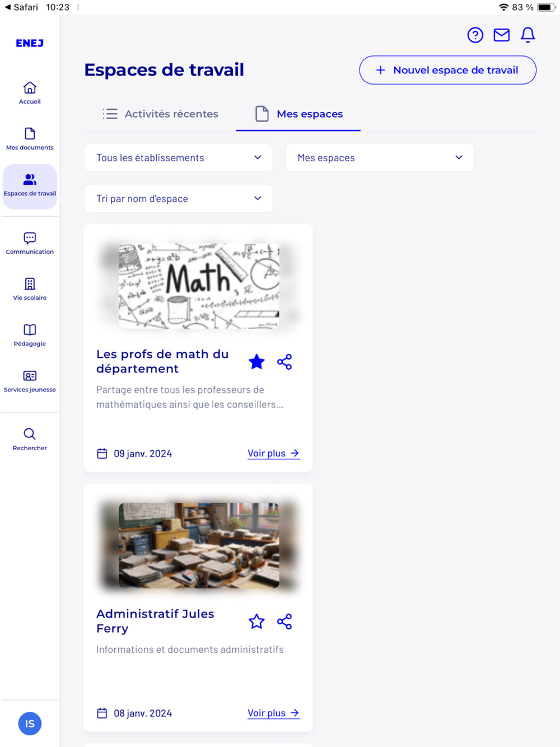Share Les profs de math du département
The width and height of the screenshot is (560, 747).
pyautogui.click(x=284, y=362)
